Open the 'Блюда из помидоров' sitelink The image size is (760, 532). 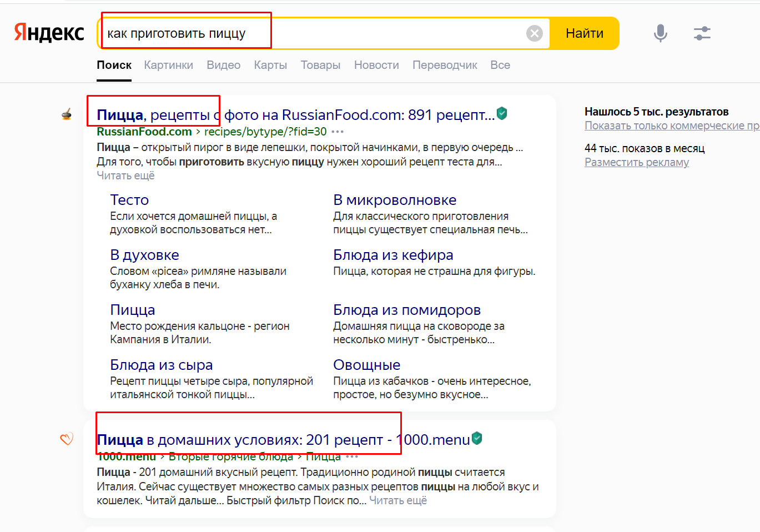(x=407, y=310)
